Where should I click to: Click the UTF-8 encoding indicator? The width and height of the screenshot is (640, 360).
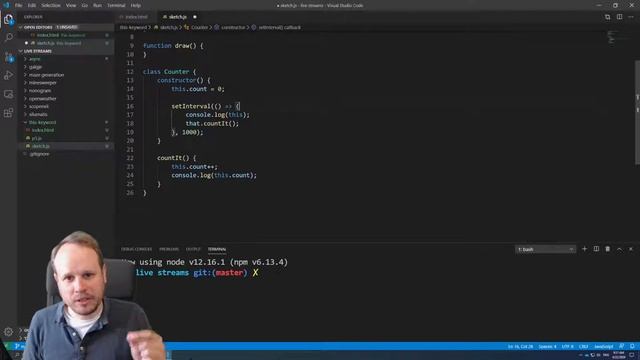(x=567, y=347)
